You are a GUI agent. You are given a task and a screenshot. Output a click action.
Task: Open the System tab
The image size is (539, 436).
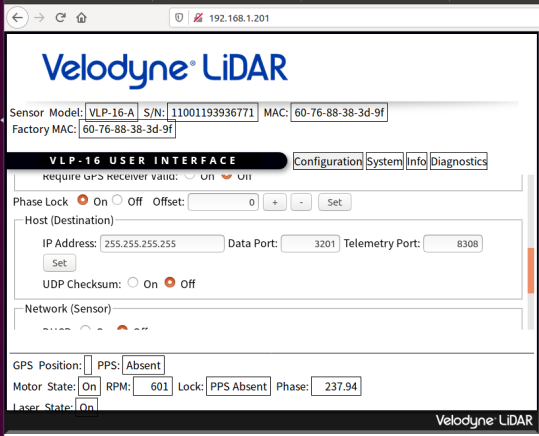point(384,161)
